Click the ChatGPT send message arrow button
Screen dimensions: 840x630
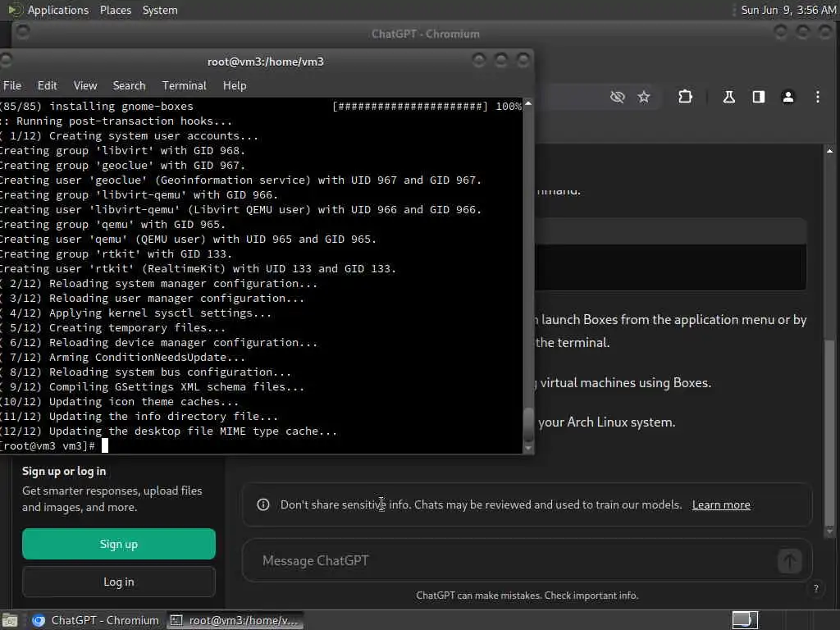tap(789, 561)
